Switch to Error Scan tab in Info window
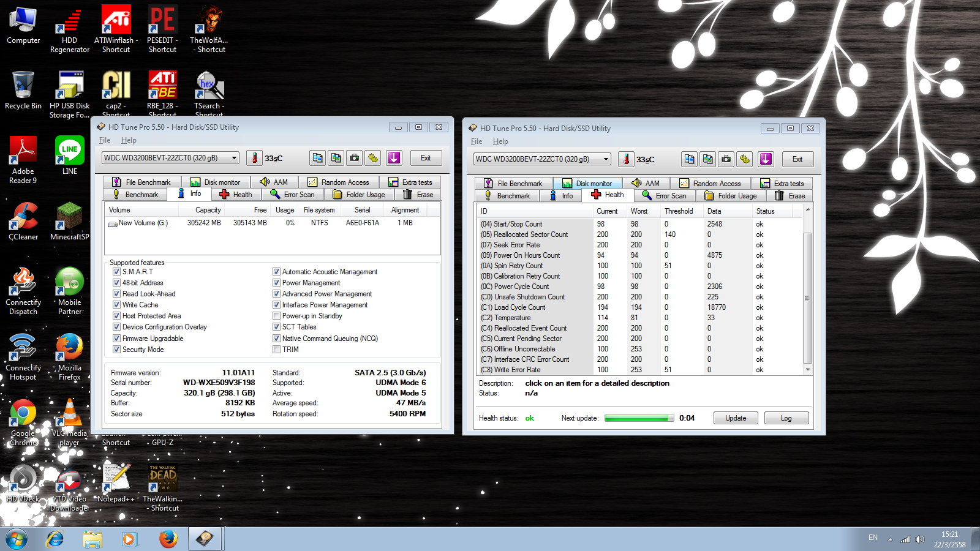The width and height of the screenshot is (980, 551). point(292,195)
